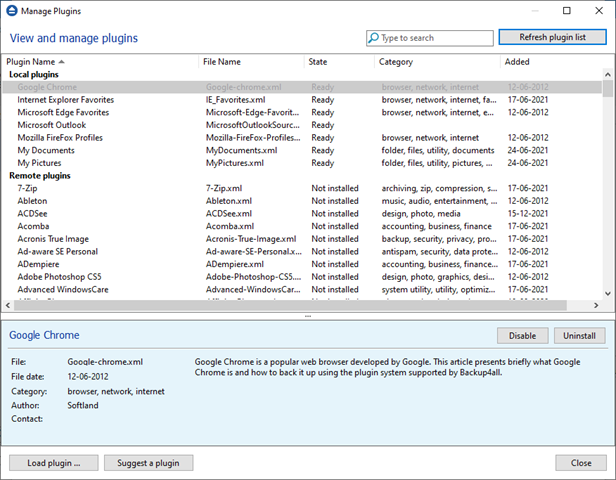
Task: Select the Adobe Photoshop CS5 plugin
Action: tap(60, 277)
